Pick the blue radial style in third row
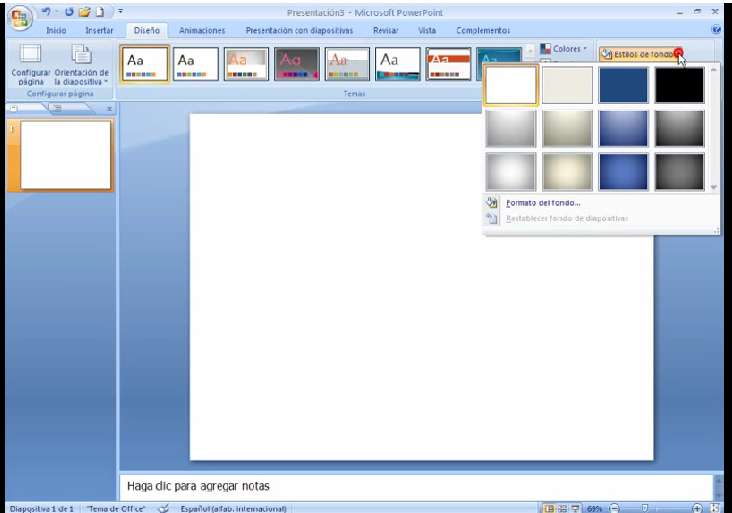The image size is (732, 513). tap(624, 172)
